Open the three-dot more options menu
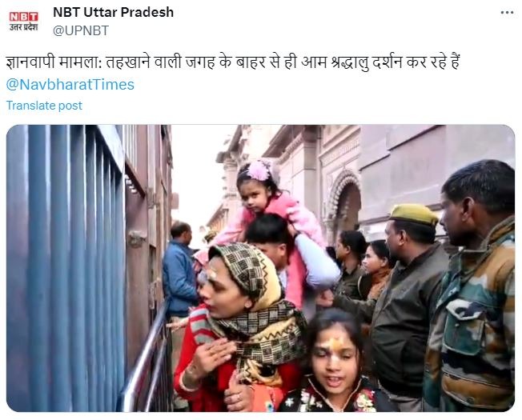 coord(507,13)
